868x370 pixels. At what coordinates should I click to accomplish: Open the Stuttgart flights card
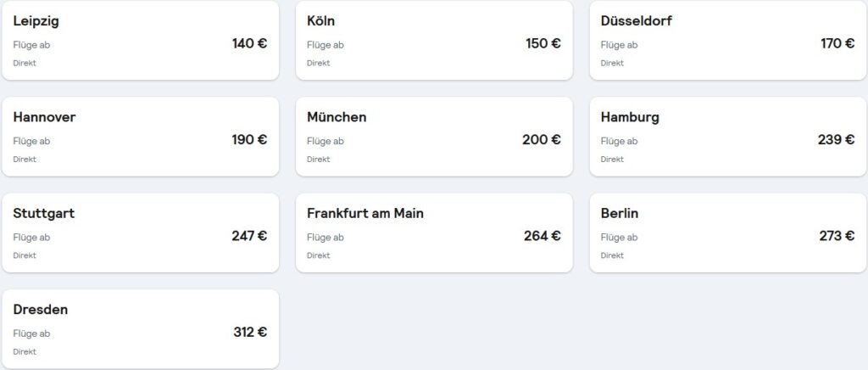click(x=141, y=233)
